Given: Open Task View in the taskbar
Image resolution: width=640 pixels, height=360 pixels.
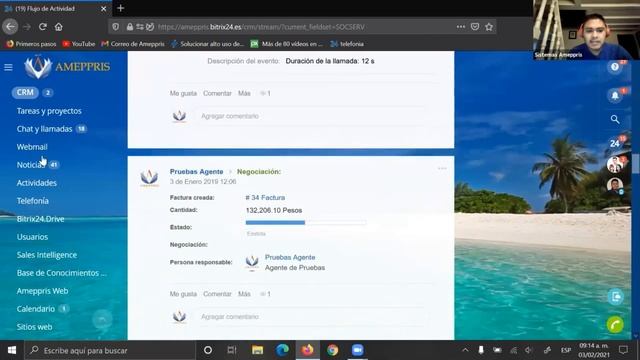Looking at the screenshot, I should [x=232, y=350].
